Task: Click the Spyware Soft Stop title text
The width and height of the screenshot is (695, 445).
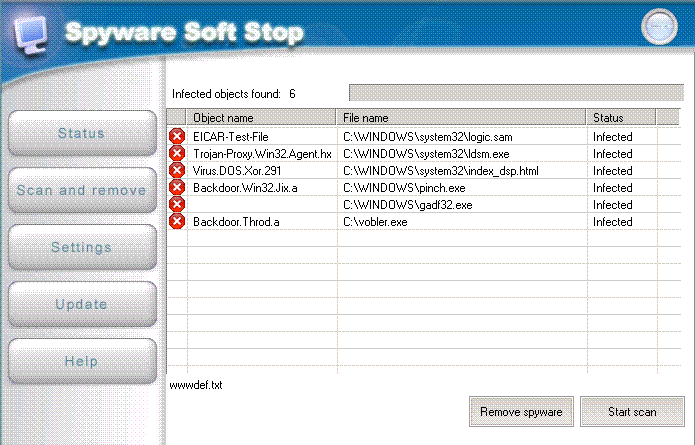Action: [184, 32]
